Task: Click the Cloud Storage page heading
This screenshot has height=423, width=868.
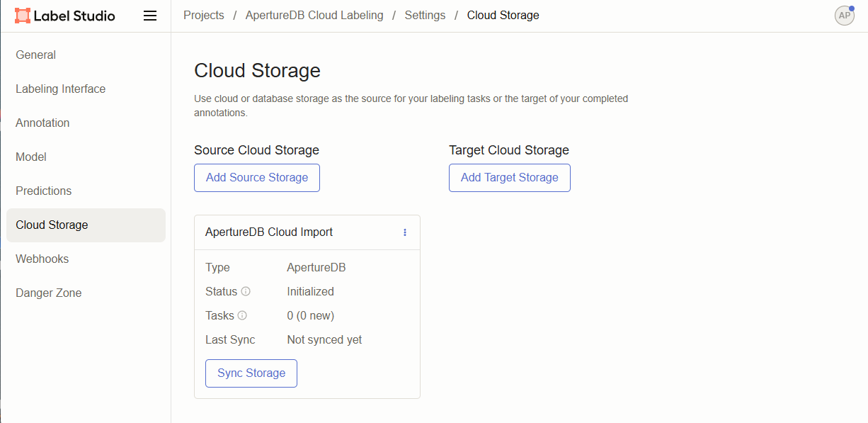Action: 257,71
